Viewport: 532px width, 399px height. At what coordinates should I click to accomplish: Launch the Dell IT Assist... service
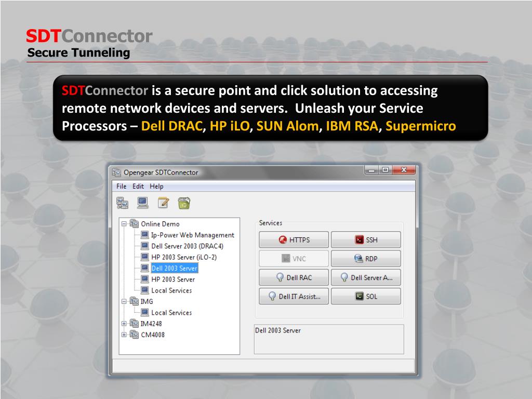[294, 296]
